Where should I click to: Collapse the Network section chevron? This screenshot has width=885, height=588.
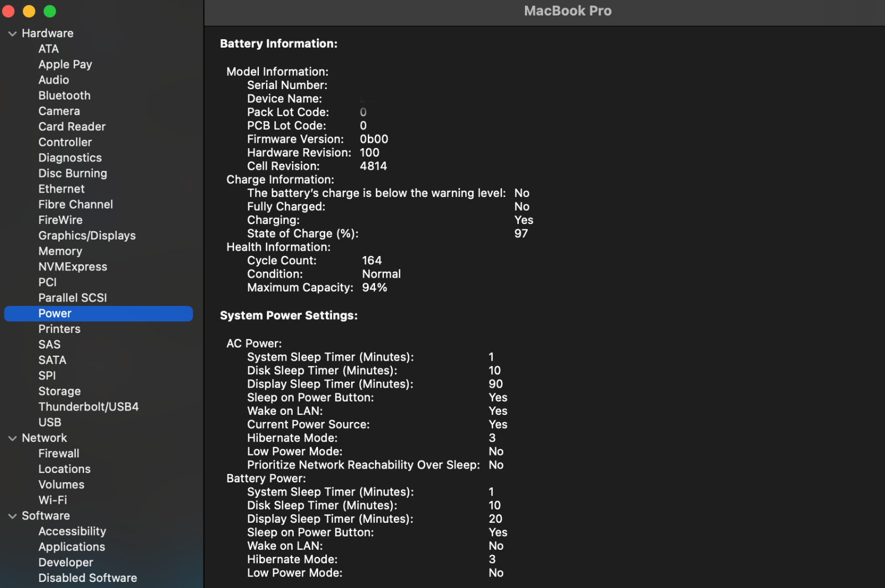point(12,438)
